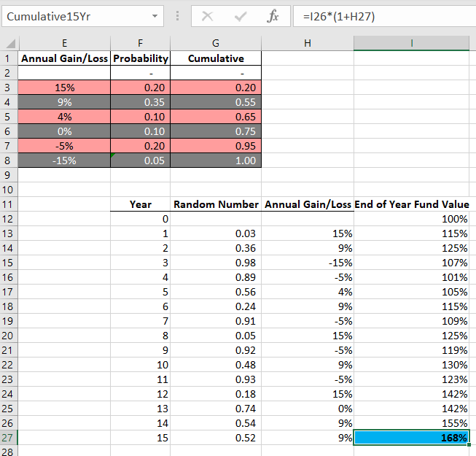Screen dimensions: 476x456
Task: Select column E header
Action: pyautogui.click(x=65, y=44)
